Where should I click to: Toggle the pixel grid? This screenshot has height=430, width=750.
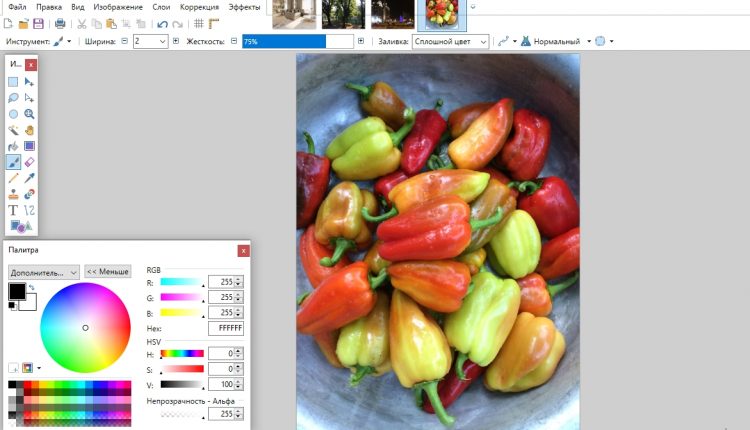(199, 23)
